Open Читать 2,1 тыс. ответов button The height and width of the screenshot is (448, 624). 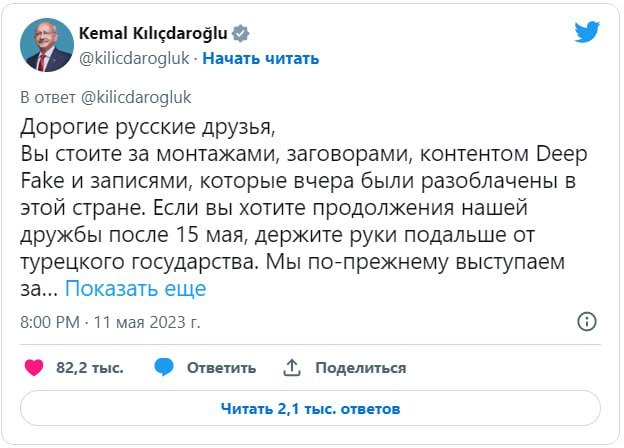(x=310, y=408)
